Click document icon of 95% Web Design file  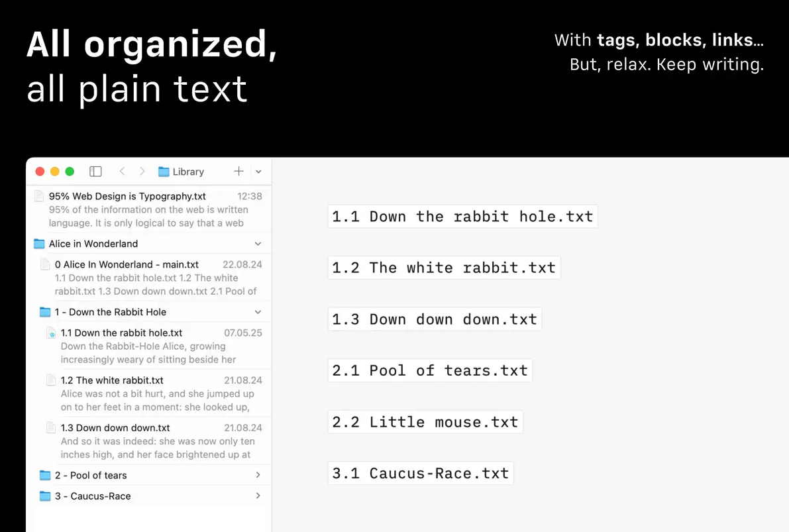point(38,196)
